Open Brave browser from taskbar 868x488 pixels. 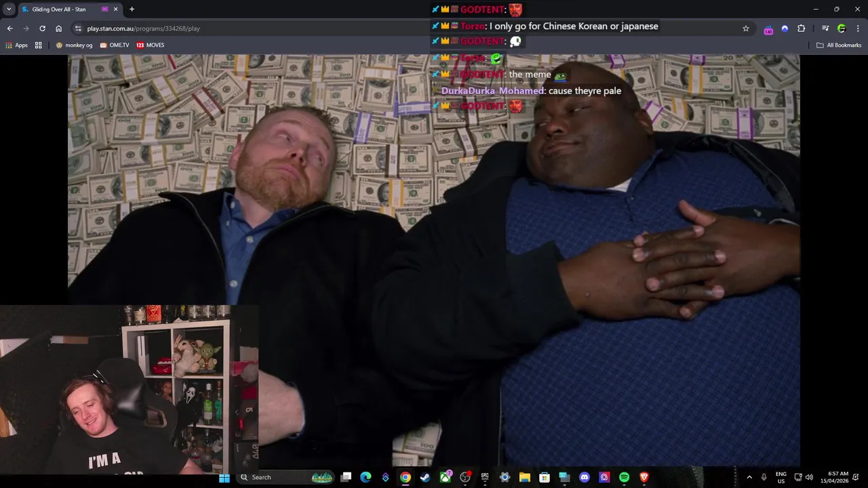point(644,477)
